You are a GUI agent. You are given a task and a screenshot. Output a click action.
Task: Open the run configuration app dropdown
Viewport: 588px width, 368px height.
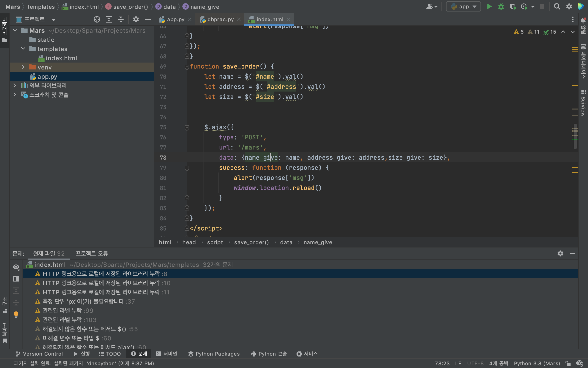pos(463,7)
